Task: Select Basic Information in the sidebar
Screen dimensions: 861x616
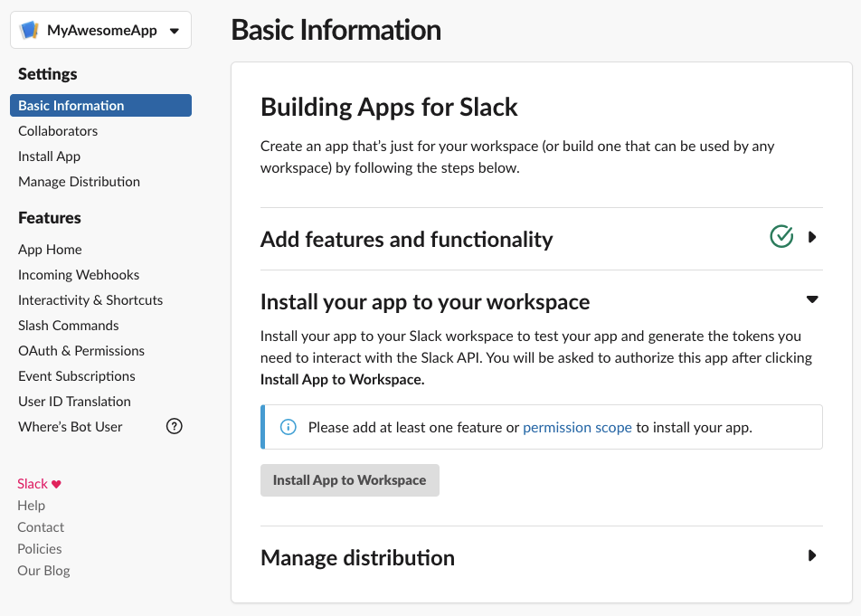Action: [71, 106]
